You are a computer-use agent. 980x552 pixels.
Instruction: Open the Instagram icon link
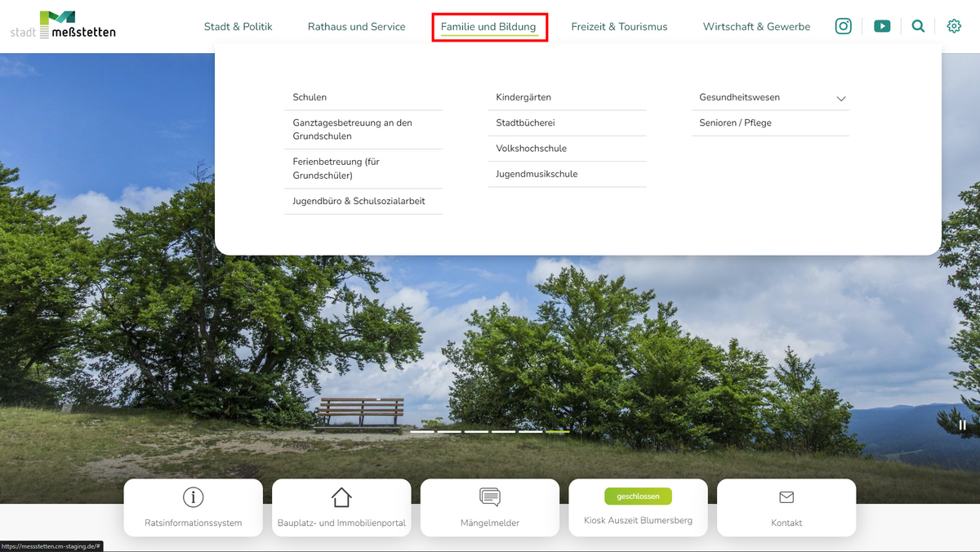click(x=844, y=26)
